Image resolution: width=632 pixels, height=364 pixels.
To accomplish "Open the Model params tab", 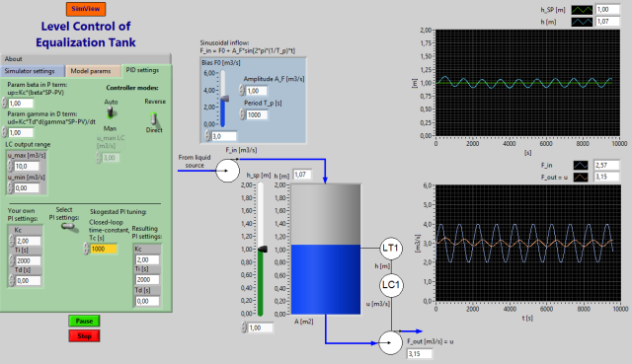I will pyautogui.click(x=92, y=71).
